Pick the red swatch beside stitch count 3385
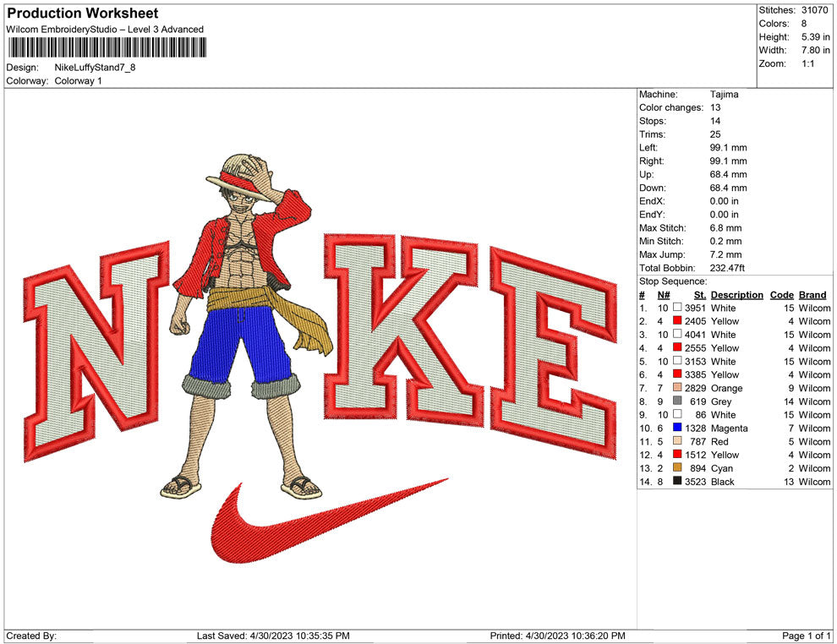837x644 pixels. pyautogui.click(x=677, y=374)
